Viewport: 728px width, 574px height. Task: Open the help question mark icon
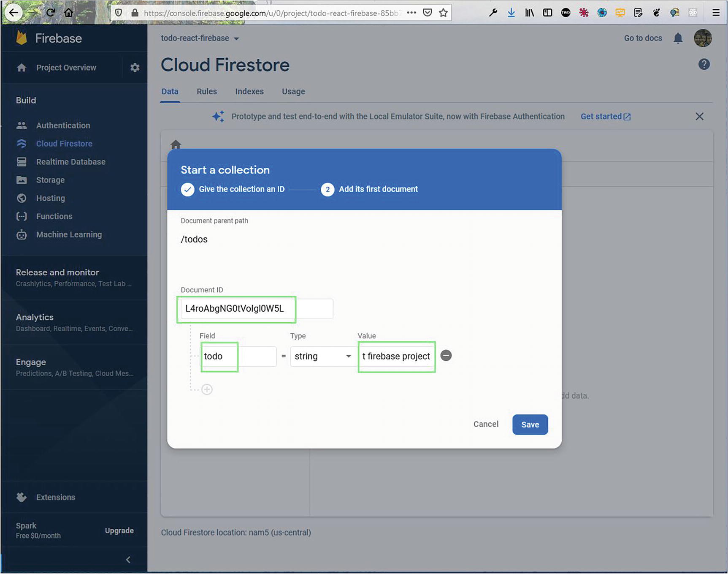point(704,65)
